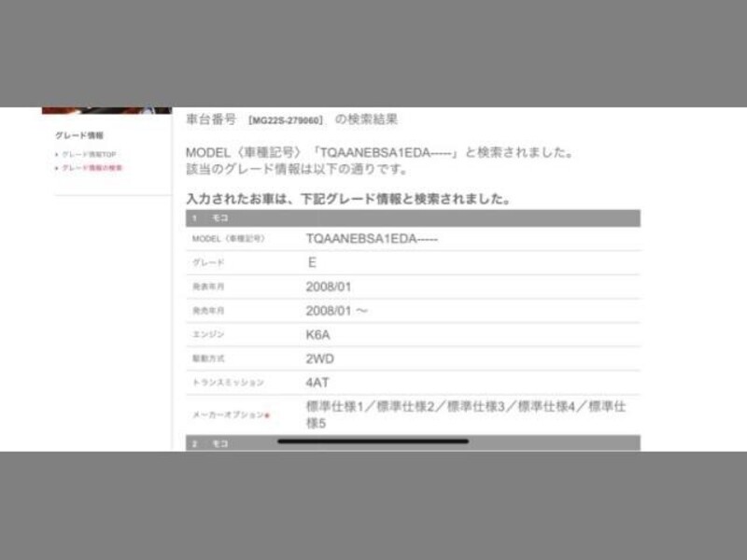The height and width of the screenshot is (560, 747).
Task: Click the グレード情報 sidebar heading
Action: click(79, 135)
